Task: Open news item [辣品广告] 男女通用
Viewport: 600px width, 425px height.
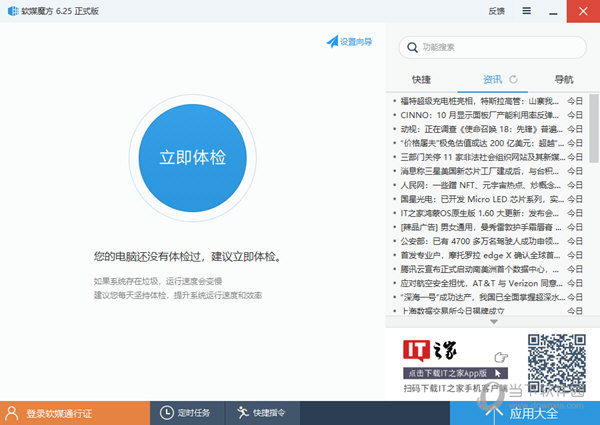Action: tap(488, 227)
